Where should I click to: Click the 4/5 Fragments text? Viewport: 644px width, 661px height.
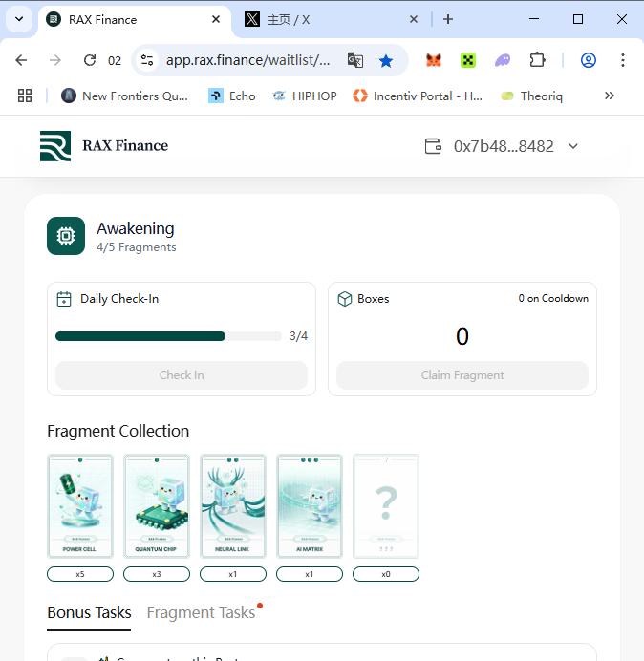pyautogui.click(x=137, y=247)
